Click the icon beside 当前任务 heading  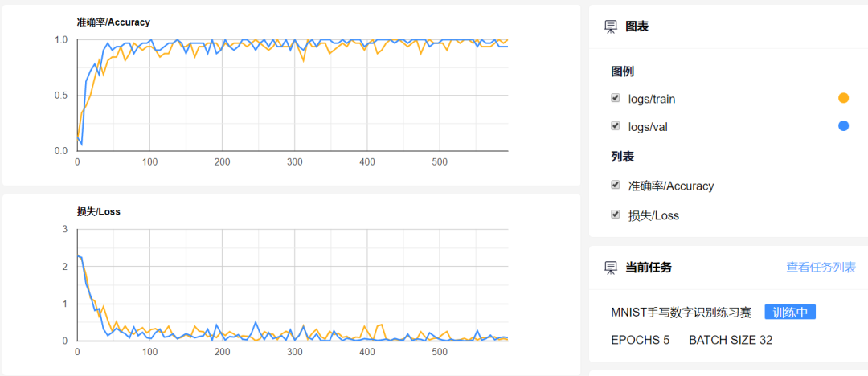pyautogui.click(x=611, y=268)
